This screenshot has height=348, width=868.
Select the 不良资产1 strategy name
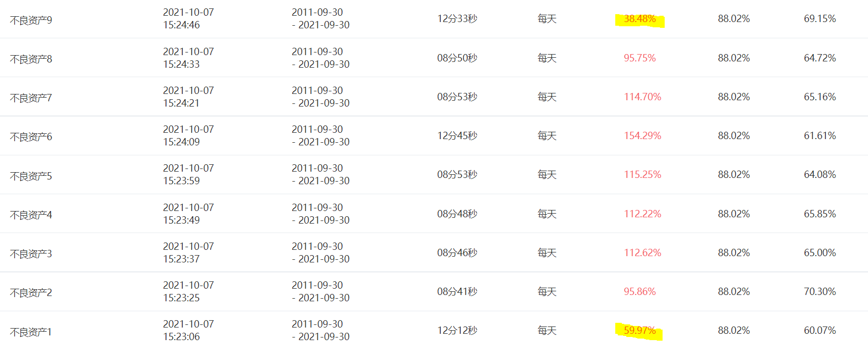pyautogui.click(x=31, y=332)
